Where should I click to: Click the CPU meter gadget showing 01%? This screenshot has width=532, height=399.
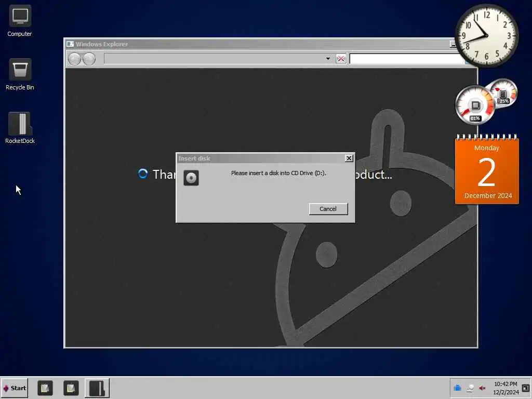point(475,105)
